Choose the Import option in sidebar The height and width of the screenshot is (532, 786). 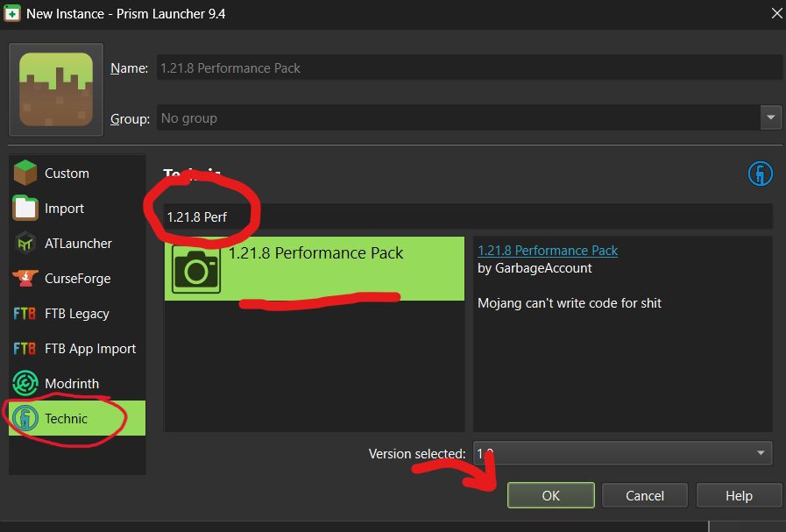pyautogui.click(x=64, y=209)
